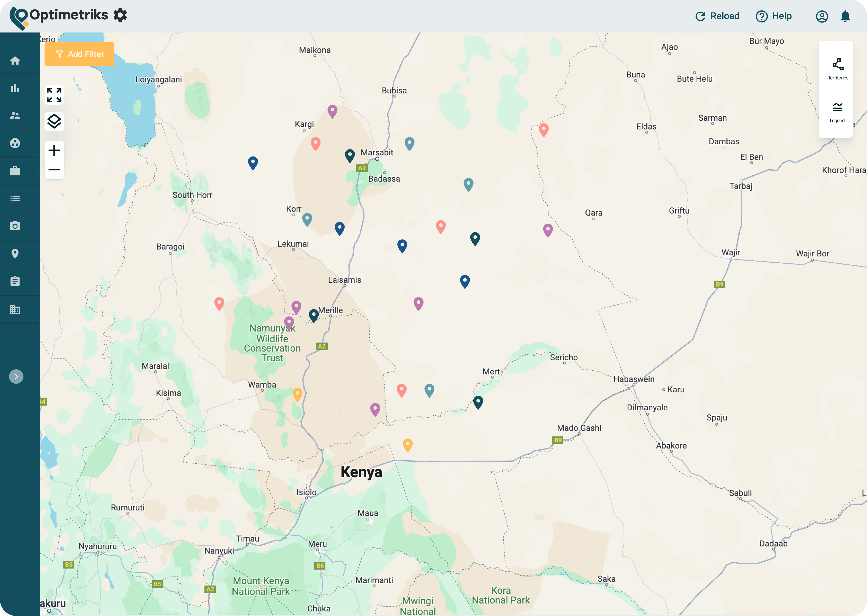The image size is (867, 616).
Task: Click the list view sidebar icon
Action: coord(15,198)
